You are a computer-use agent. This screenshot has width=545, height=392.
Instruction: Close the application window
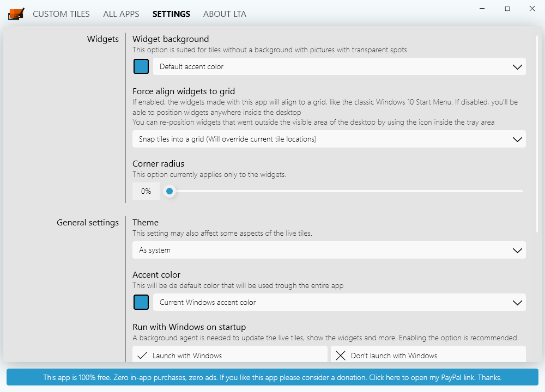(532, 9)
